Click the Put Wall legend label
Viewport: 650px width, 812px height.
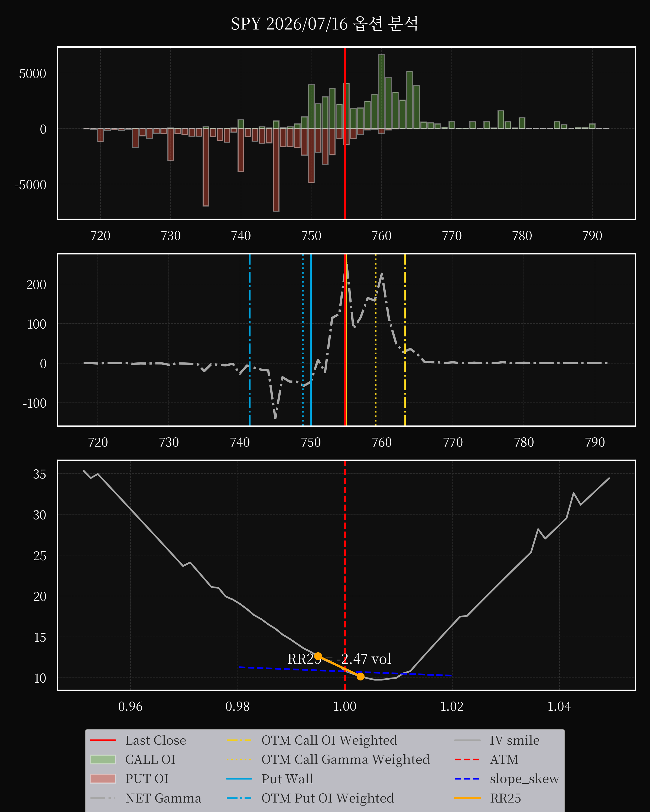(x=288, y=779)
